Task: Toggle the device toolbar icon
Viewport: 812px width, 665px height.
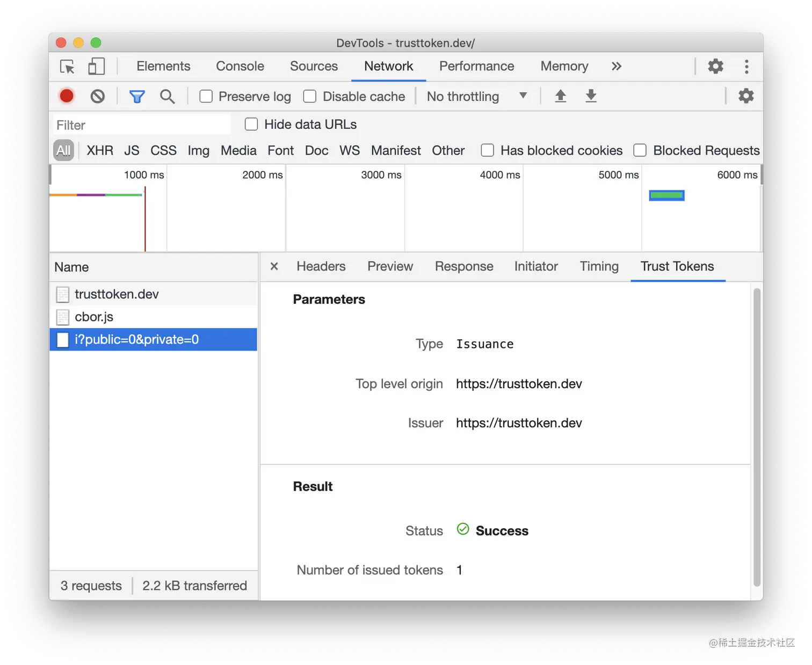Action: tap(96, 67)
